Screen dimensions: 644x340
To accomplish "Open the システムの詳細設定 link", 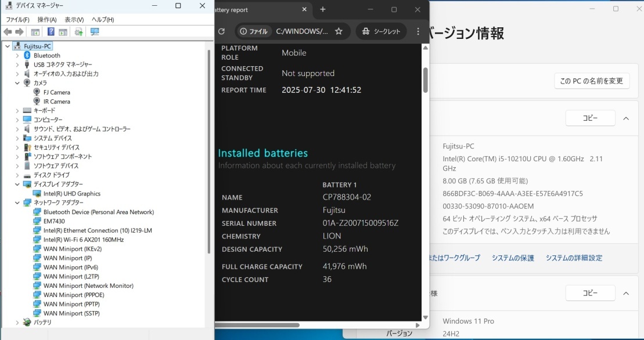I will coord(574,258).
